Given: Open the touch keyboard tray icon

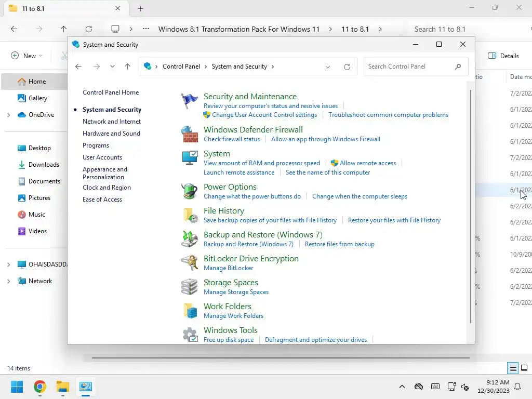Looking at the screenshot, I should pyautogui.click(x=435, y=387).
